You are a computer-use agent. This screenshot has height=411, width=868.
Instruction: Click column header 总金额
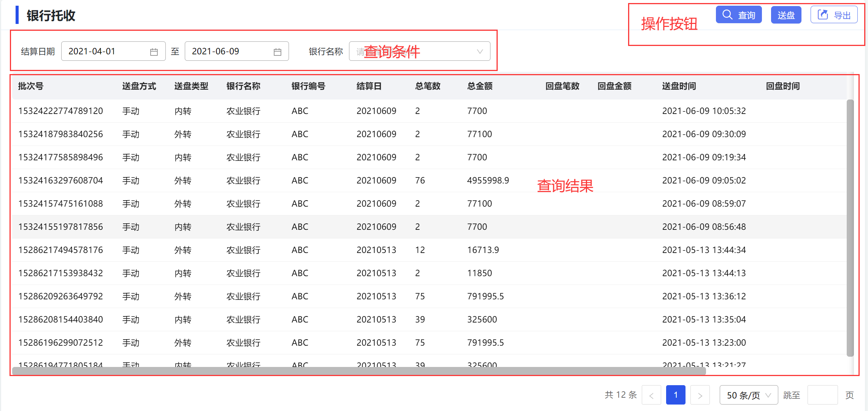click(x=480, y=86)
